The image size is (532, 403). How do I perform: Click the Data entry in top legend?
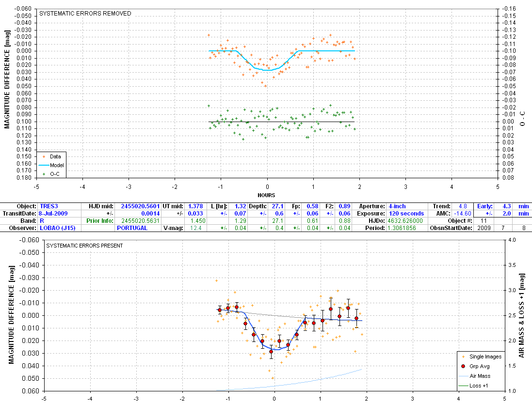click(x=51, y=156)
